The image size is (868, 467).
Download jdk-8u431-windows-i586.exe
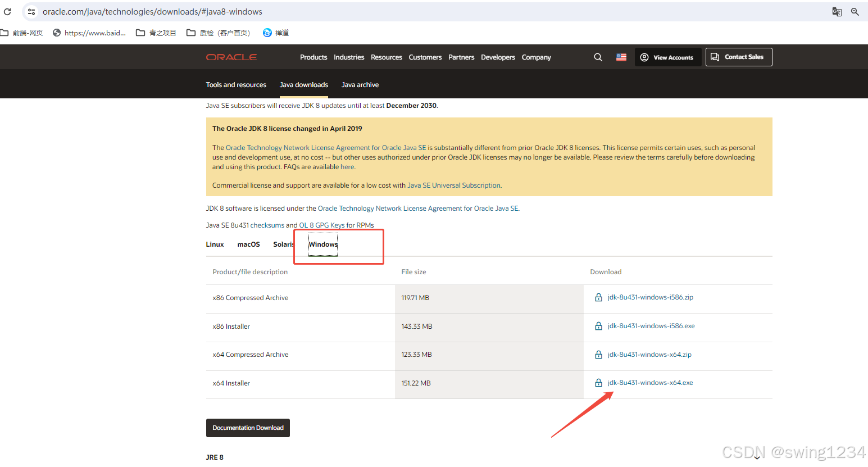pos(651,326)
